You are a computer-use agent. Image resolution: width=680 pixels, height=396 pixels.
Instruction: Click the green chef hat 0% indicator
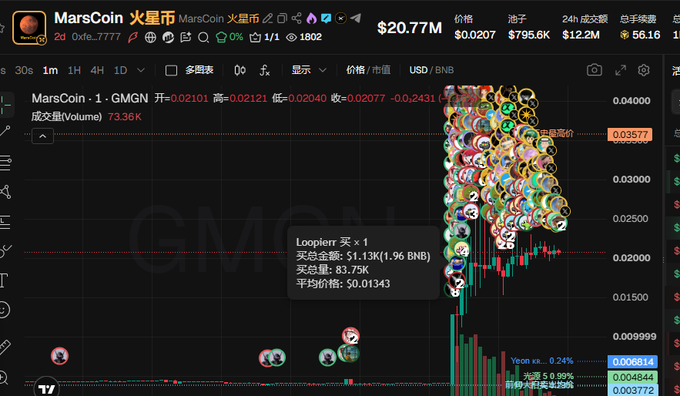[229, 37]
